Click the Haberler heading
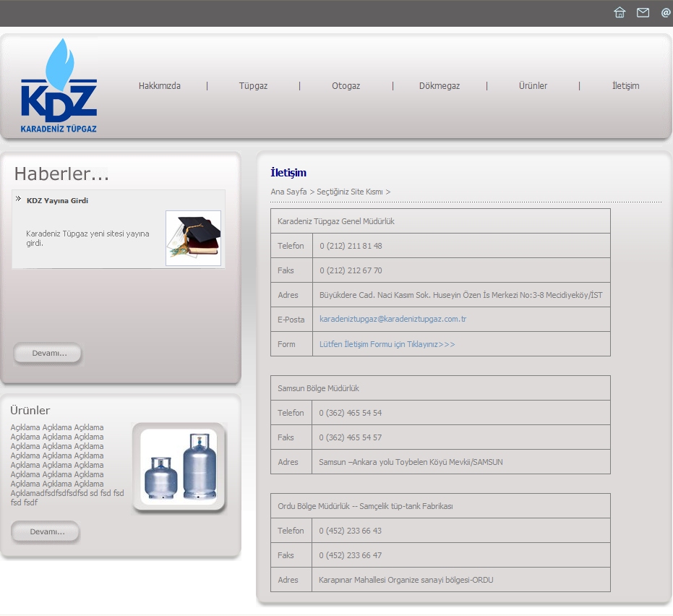This screenshot has height=616, width=673. pyautogui.click(x=61, y=174)
